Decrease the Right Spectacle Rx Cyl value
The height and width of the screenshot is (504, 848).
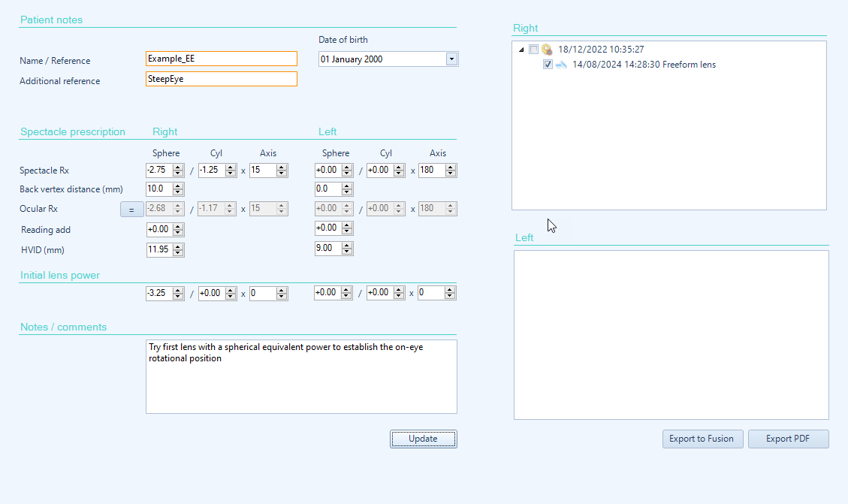point(233,174)
